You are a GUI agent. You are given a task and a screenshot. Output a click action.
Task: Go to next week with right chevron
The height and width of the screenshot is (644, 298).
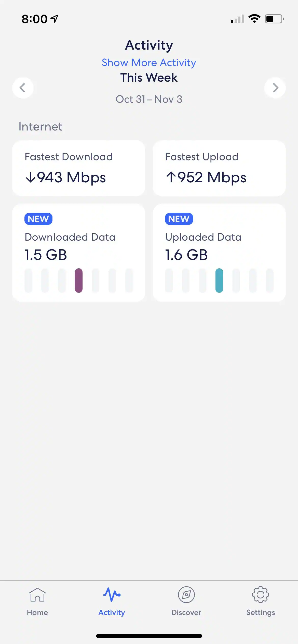point(275,88)
